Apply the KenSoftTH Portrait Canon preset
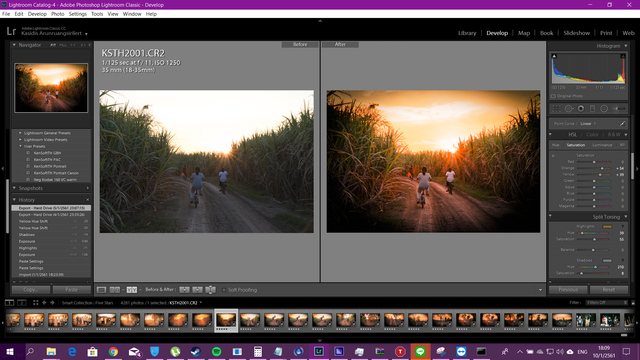640x360 pixels. [x=56, y=173]
